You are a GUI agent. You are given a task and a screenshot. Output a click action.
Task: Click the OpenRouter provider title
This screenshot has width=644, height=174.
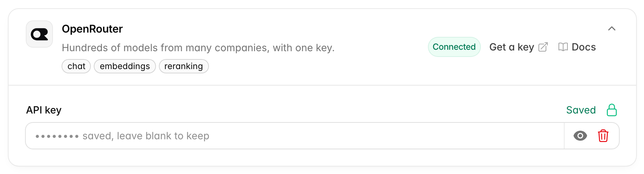click(x=92, y=29)
